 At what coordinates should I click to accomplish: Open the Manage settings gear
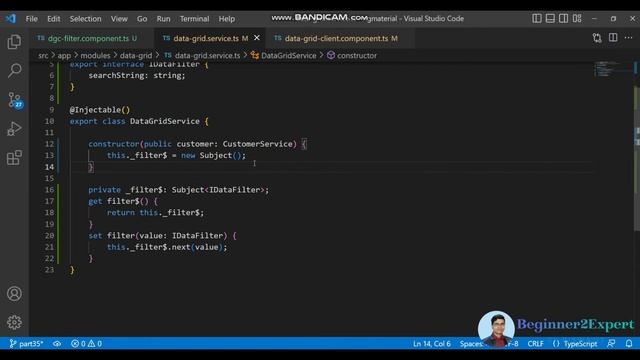[14, 322]
